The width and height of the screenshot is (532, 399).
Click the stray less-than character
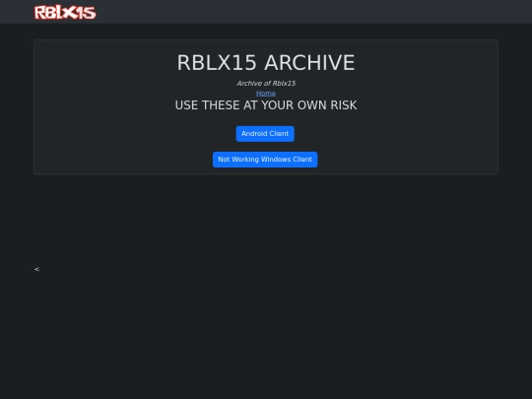click(36, 269)
